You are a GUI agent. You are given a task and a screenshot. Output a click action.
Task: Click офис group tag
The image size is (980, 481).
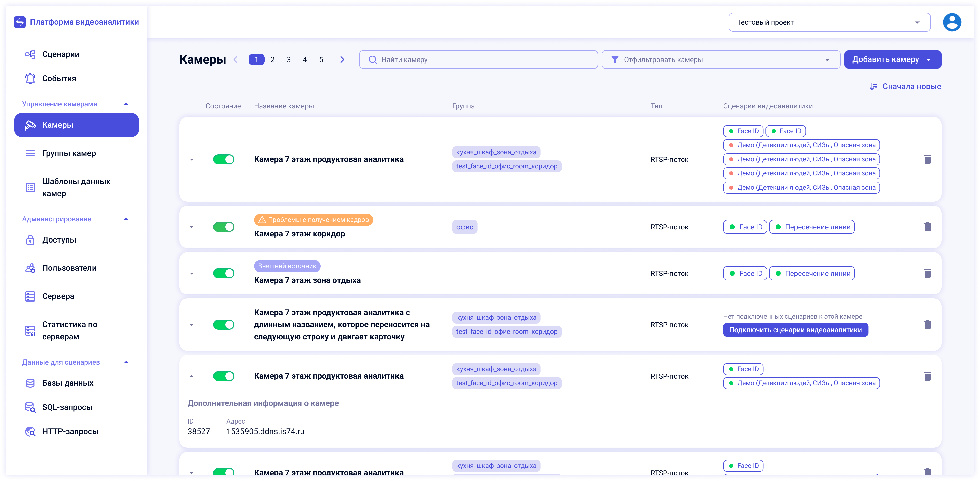(465, 227)
